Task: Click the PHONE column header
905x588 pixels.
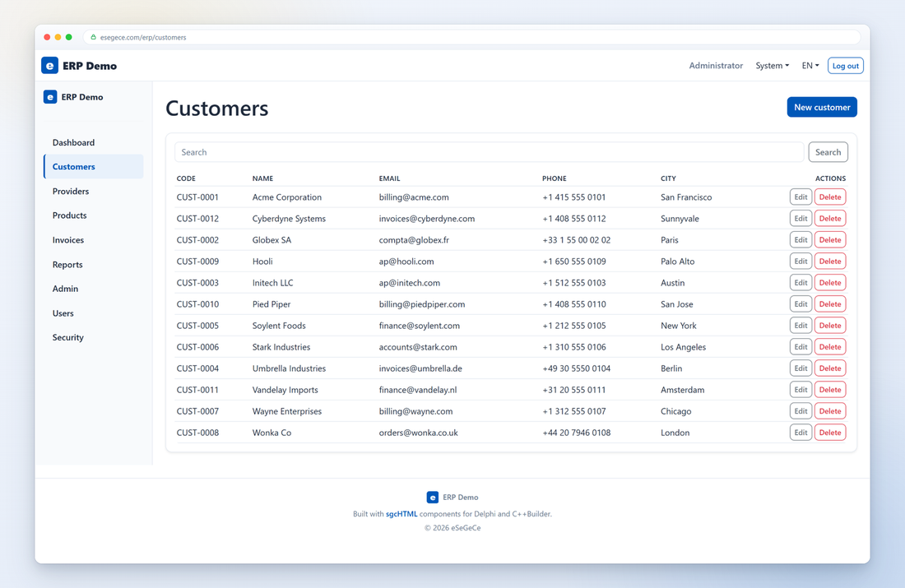Action: [x=554, y=178]
